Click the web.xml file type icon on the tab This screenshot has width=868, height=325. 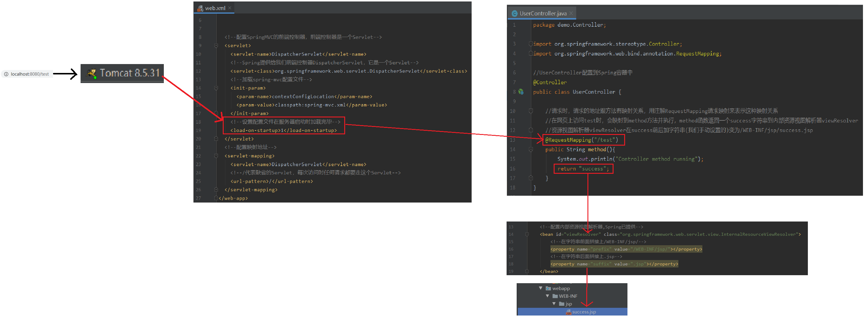tap(200, 8)
